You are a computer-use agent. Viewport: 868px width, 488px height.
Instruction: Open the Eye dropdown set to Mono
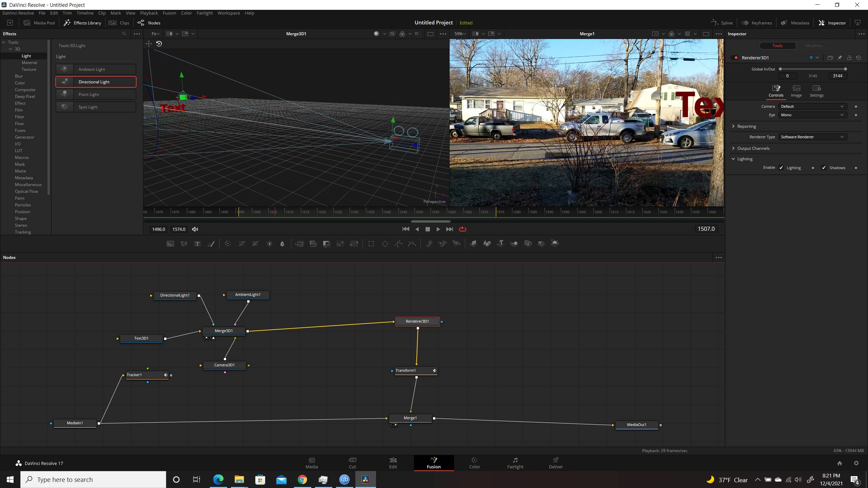(x=812, y=115)
